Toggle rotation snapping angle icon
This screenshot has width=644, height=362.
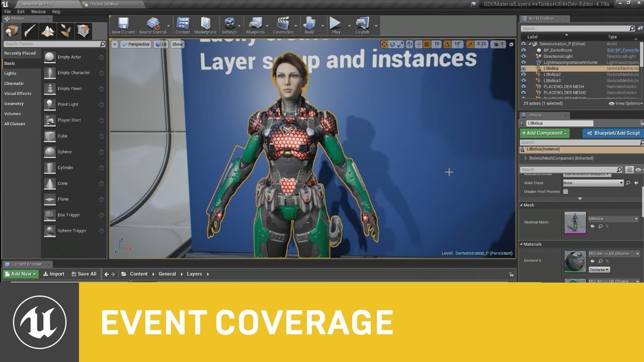(x=447, y=44)
